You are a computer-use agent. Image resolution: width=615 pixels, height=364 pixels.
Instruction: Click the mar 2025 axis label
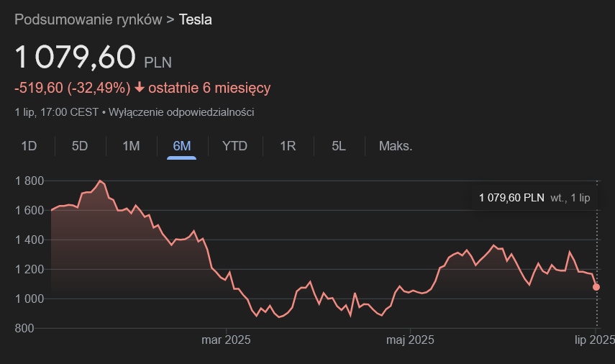tap(226, 340)
